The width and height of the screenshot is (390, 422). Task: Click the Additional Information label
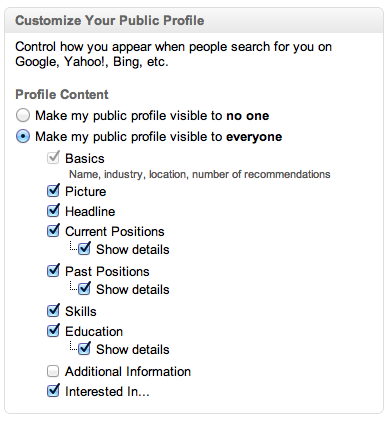pos(128,371)
